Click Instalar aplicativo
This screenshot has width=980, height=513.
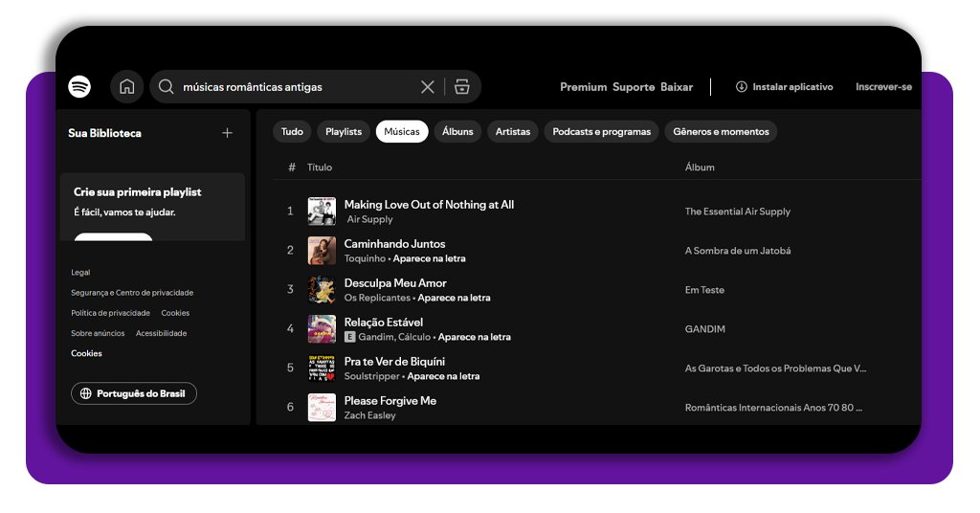(x=792, y=87)
